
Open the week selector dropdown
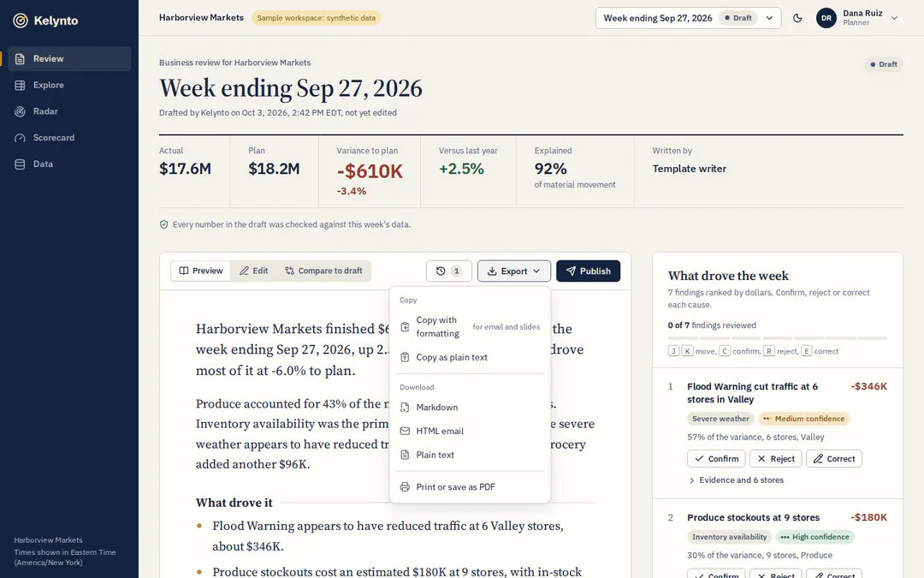[x=688, y=18]
